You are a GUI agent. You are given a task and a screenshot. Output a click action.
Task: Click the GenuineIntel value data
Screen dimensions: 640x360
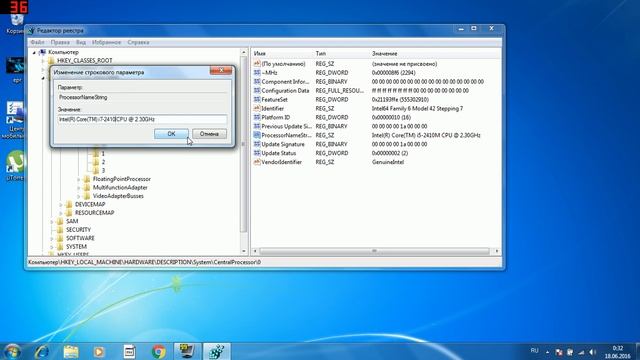(388, 162)
